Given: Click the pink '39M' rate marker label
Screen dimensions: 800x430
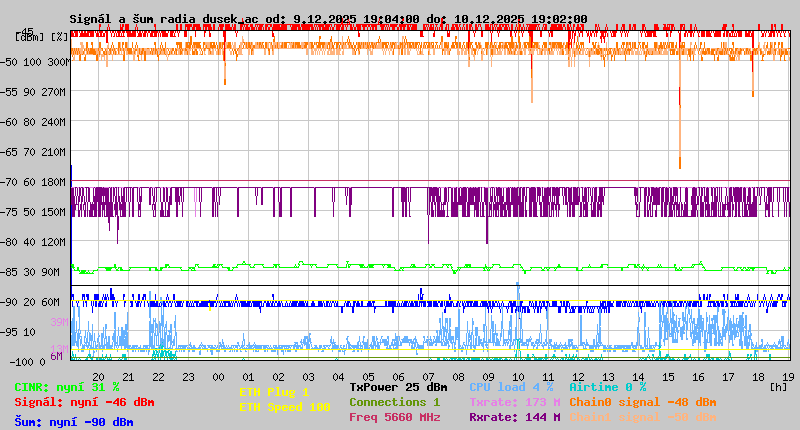Looking at the screenshot, I should pos(59,322).
